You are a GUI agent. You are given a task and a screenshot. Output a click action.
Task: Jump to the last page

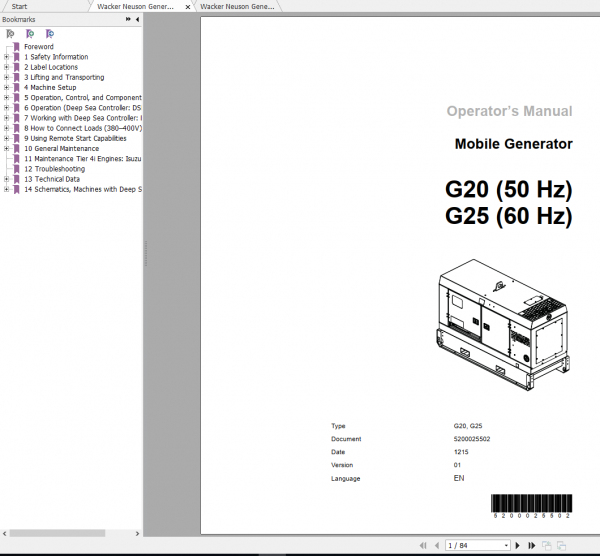coord(529,545)
